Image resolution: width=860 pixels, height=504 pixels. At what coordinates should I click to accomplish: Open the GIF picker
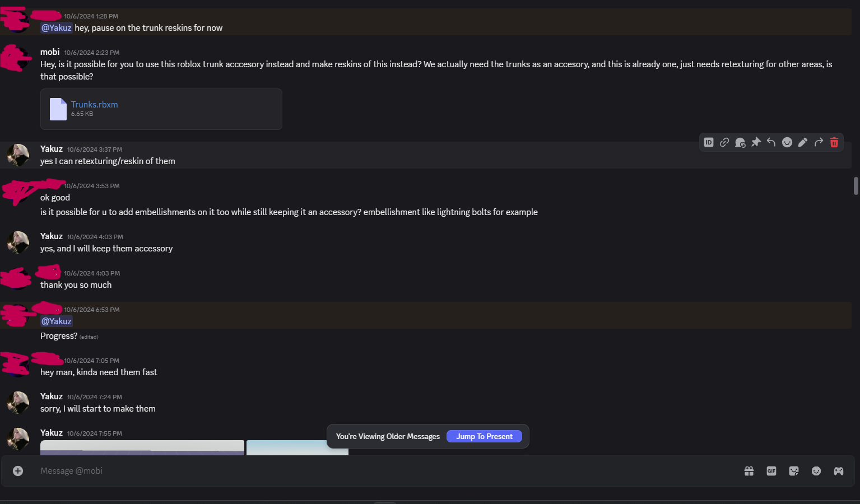coord(771,471)
